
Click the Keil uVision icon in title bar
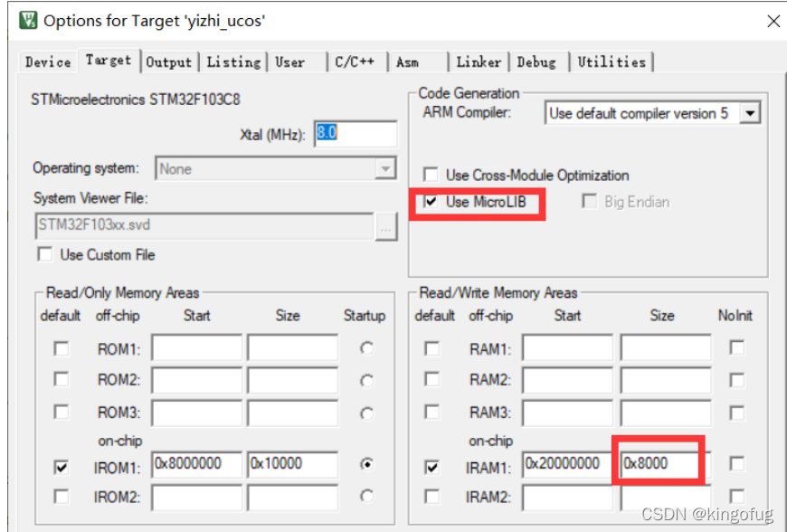28,21
